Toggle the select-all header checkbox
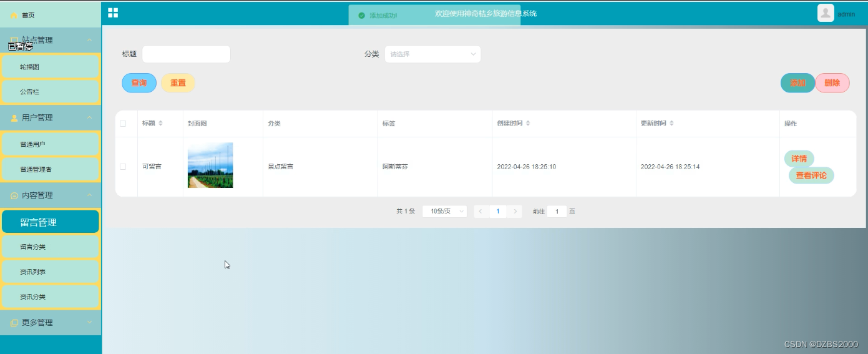868x354 pixels. point(123,124)
